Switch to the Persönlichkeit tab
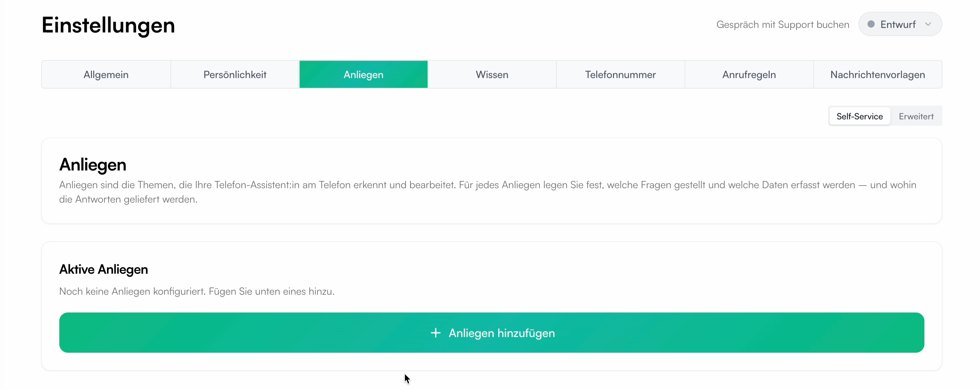Screen dimensions: 980x389 point(235,75)
